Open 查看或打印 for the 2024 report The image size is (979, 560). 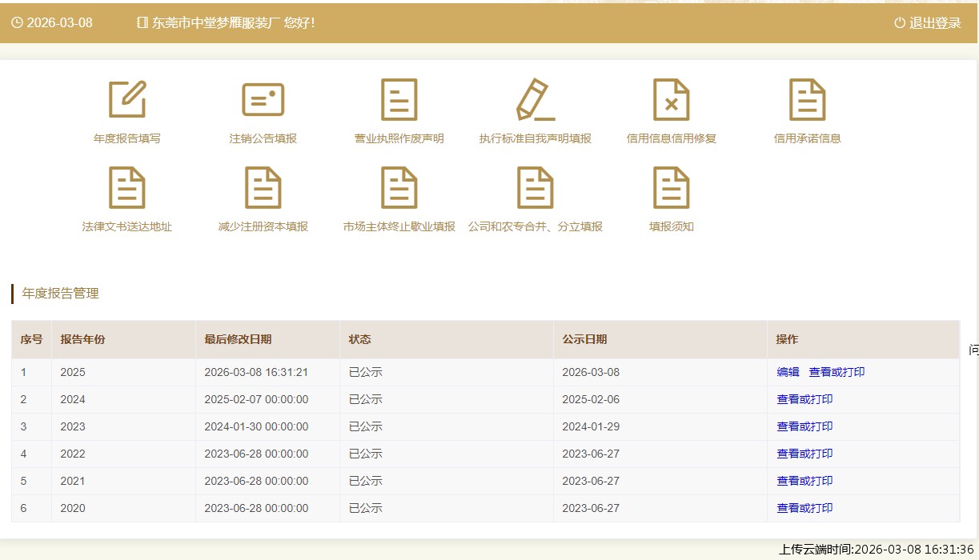tap(804, 399)
